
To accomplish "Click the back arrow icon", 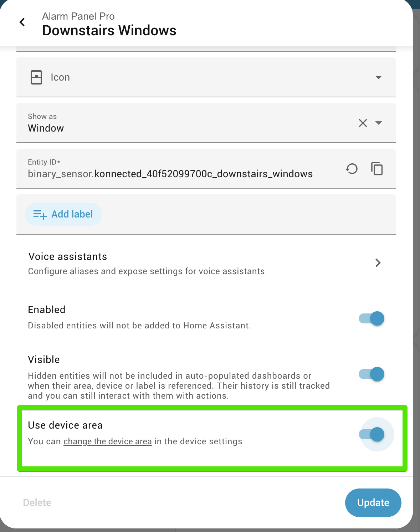I will 22,22.
